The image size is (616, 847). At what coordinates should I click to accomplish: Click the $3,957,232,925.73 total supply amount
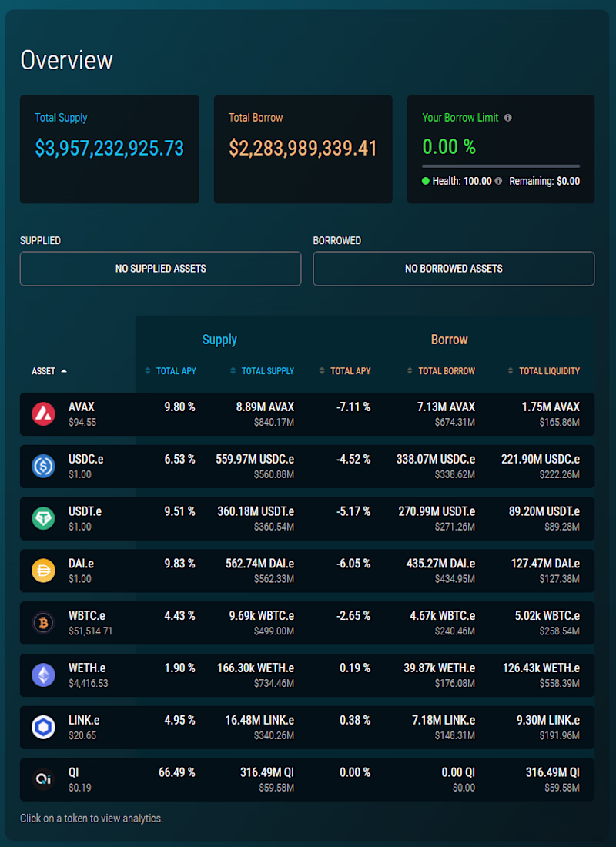109,148
